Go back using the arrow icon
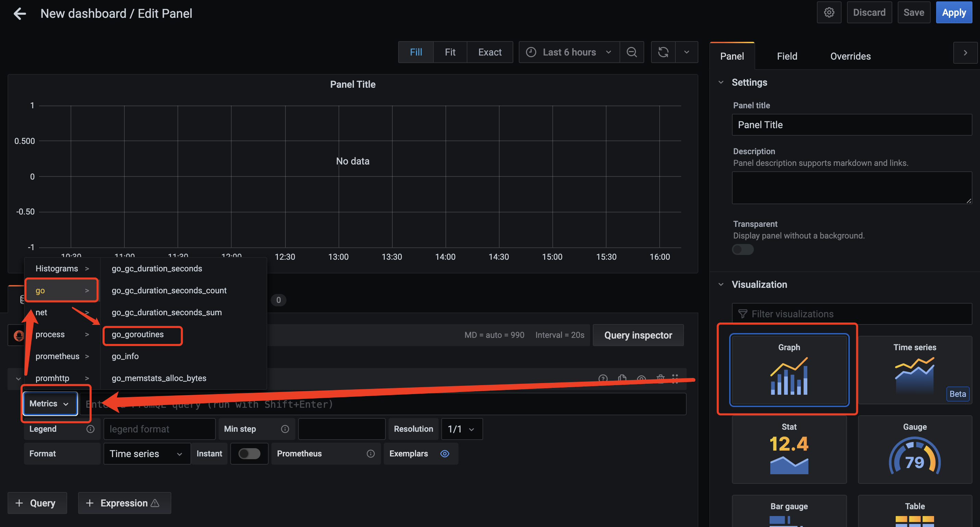Image resolution: width=980 pixels, height=527 pixels. pyautogui.click(x=20, y=14)
